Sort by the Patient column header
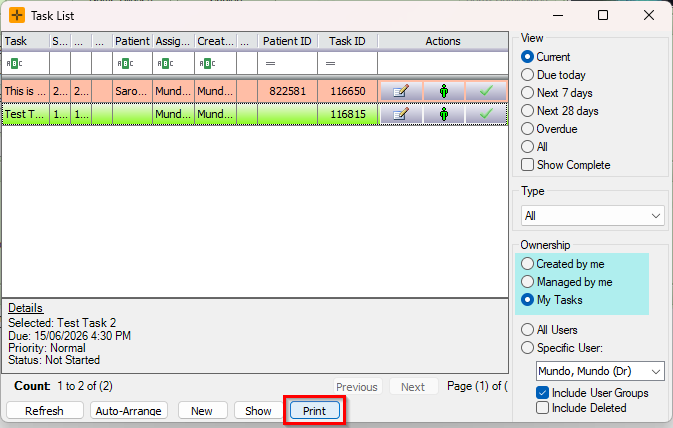 [x=132, y=41]
